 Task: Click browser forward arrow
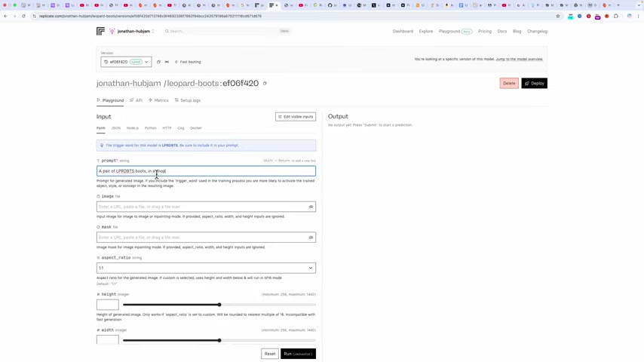[14, 16]
